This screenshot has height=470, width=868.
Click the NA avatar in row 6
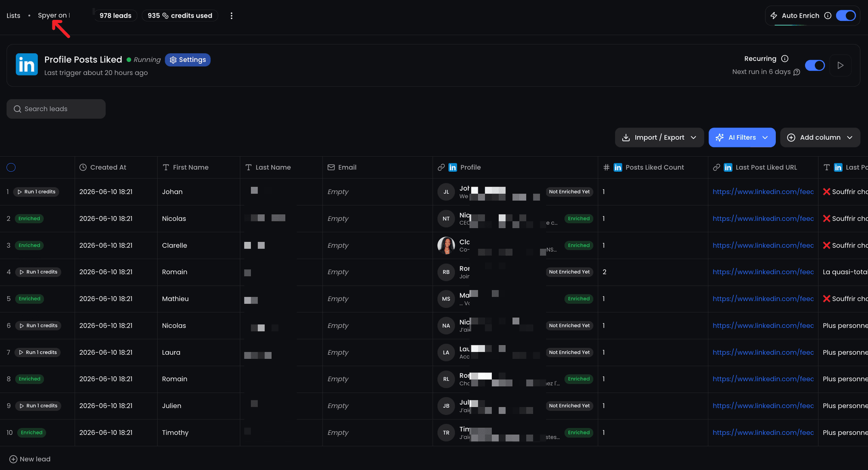coord(446,326)
